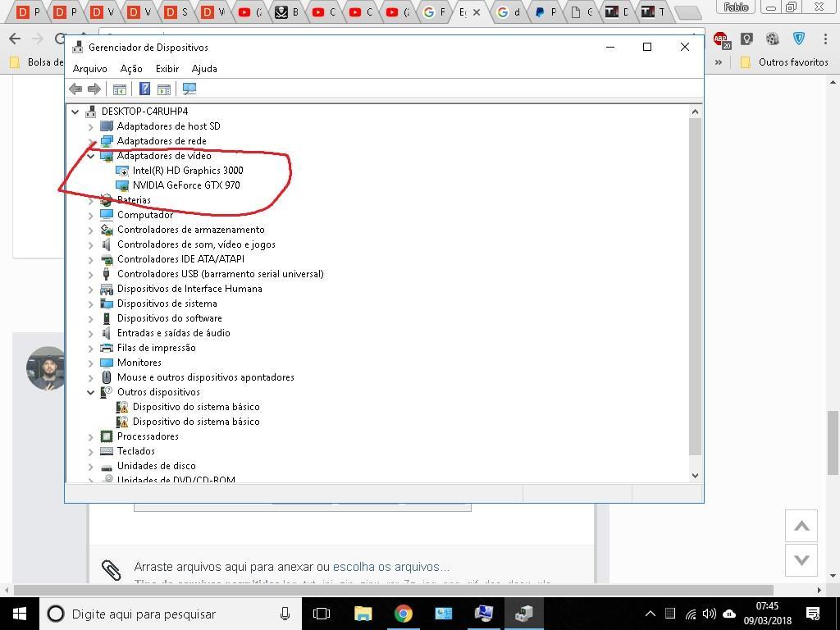Click the first warning Dispositivo do sistema básico icon
Image resolution: width=840 pixels, height=630 pixels.
pyautogui.click(x=122, y=407)
